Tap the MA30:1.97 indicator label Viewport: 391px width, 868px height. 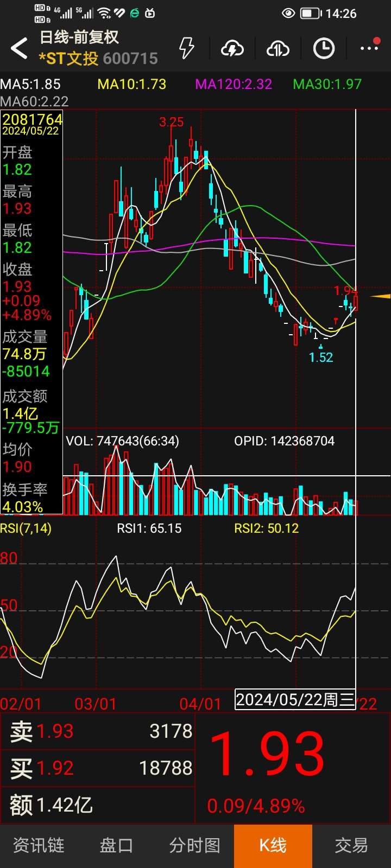(327, 84)
